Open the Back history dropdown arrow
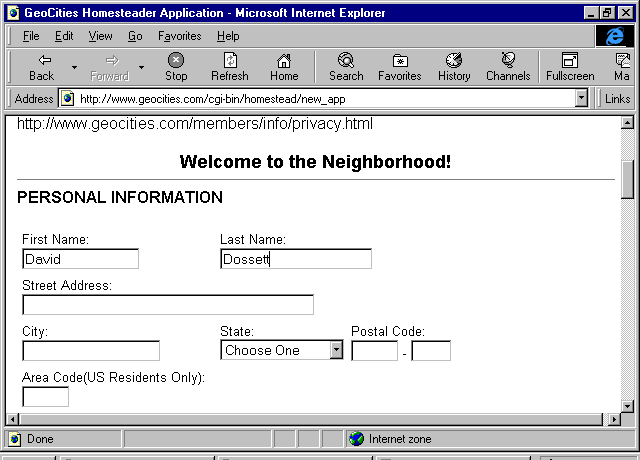640x460 pixels. pyautogui.click(x=74, y=67)
